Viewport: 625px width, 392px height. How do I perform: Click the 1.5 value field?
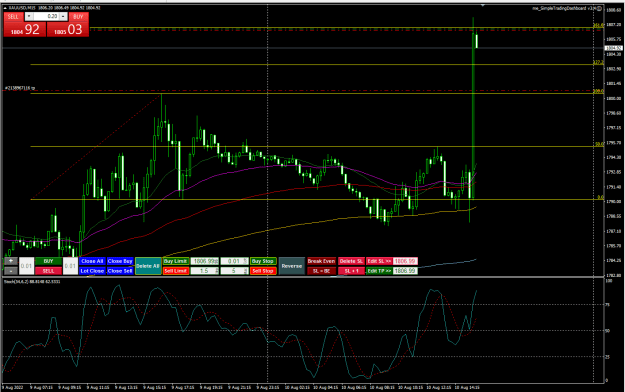[x=204, y=271]
